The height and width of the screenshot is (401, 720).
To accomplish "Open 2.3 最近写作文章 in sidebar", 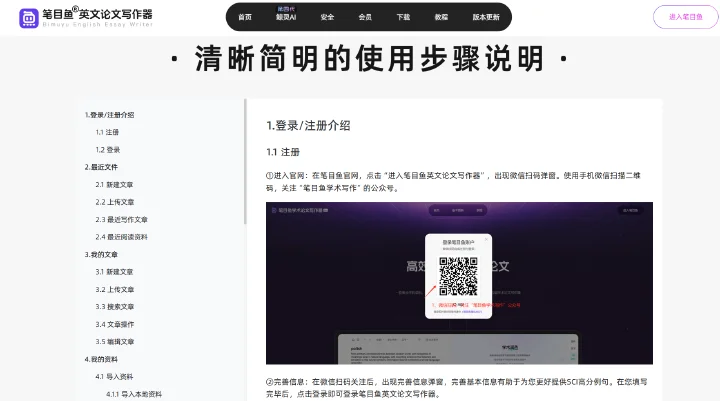I will (121, 220).
